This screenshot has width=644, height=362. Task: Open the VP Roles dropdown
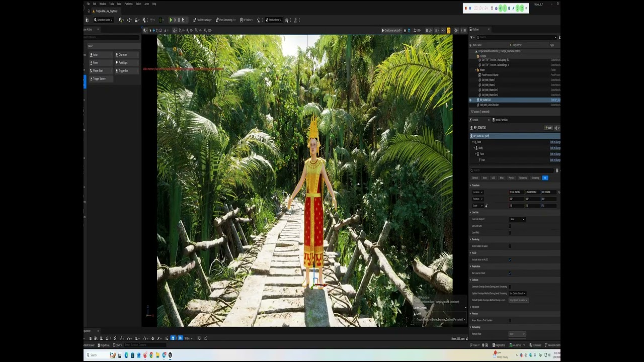247,20
